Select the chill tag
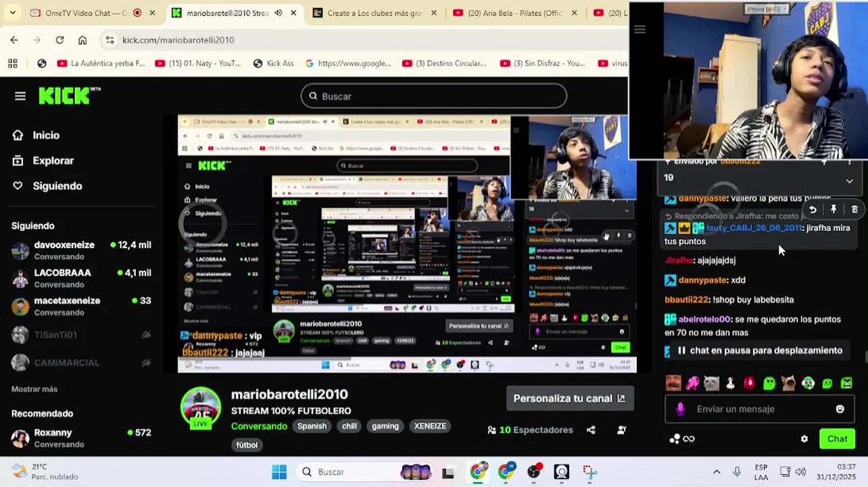 point(349,426)
